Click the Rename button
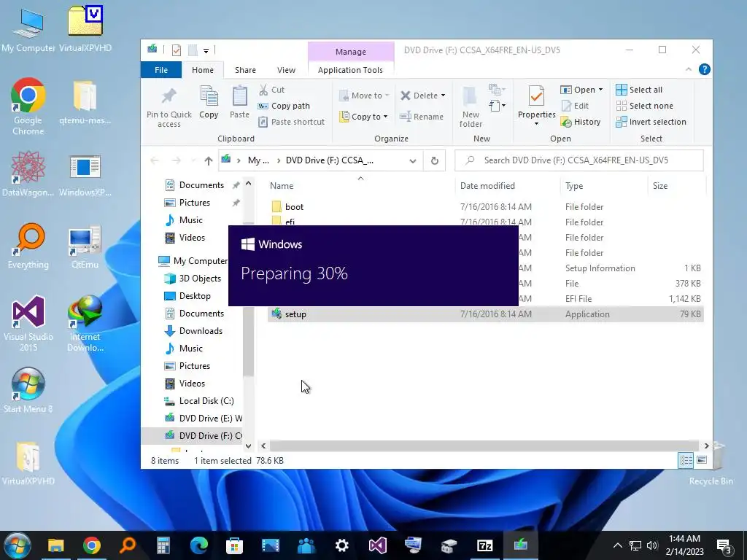This screenshot has width=747, height=560. 422,117
